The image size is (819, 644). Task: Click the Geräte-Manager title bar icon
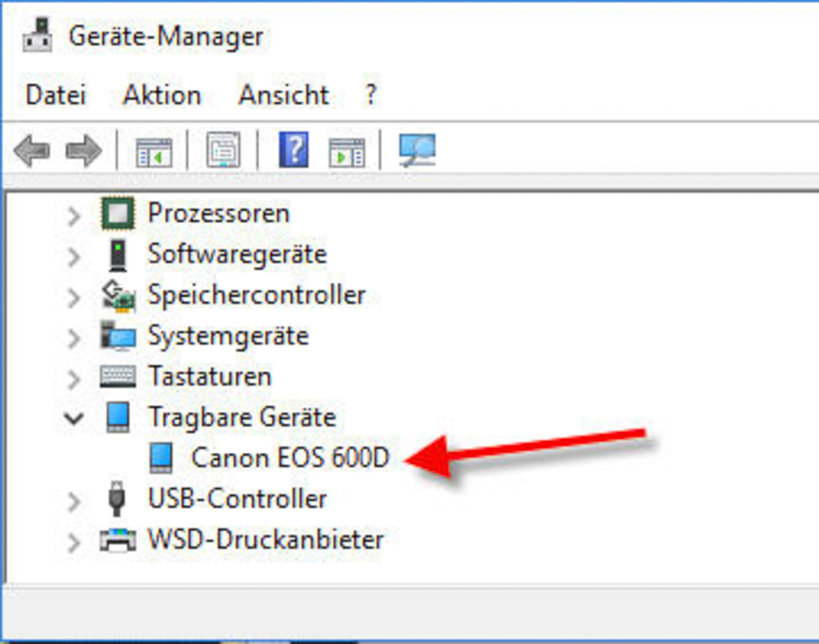tap(37, 35)
